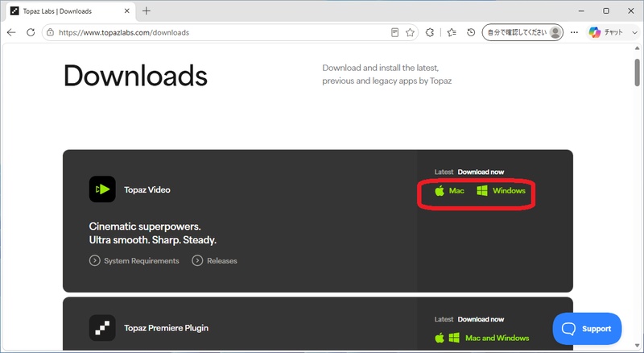The height and width of the screenshot is (353, 644).
Task: Reload the page with refresh icon
Action: click(31, 32)
